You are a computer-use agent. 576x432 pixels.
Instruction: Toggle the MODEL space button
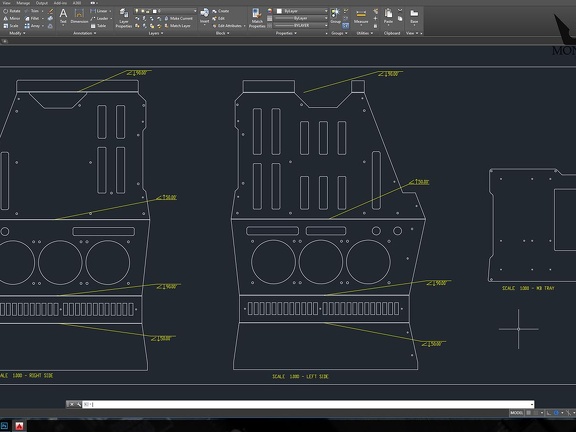pyautogui.click(x=516, y=413)
